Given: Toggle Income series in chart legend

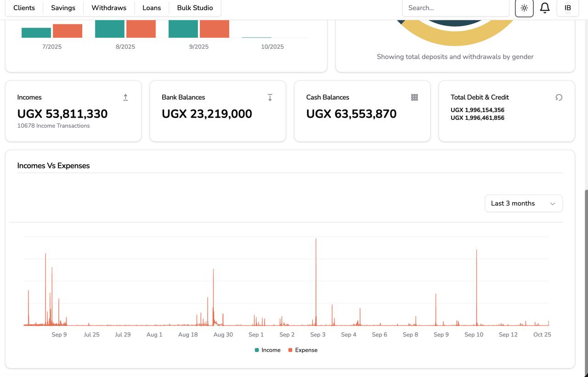Looking at the screenshot, I should coord(267,350).
